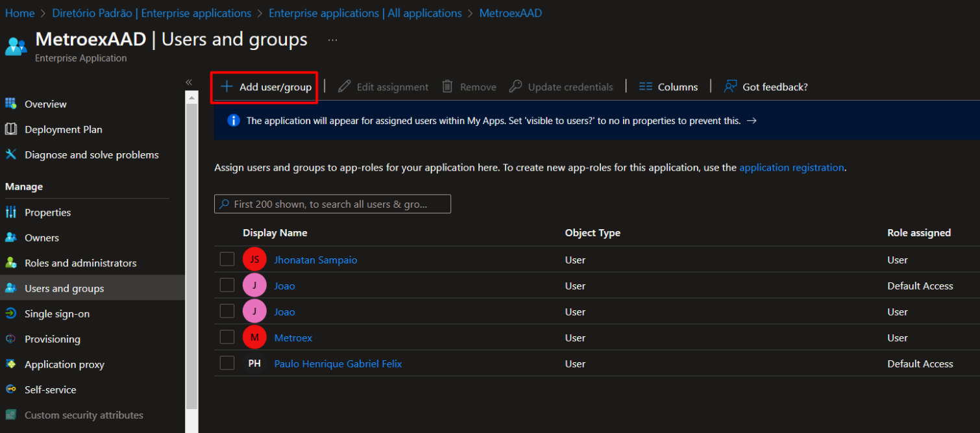980x433 pixels.
Task: Click the scroll up arrow on sidebar scrollbar
Action: 191,97
